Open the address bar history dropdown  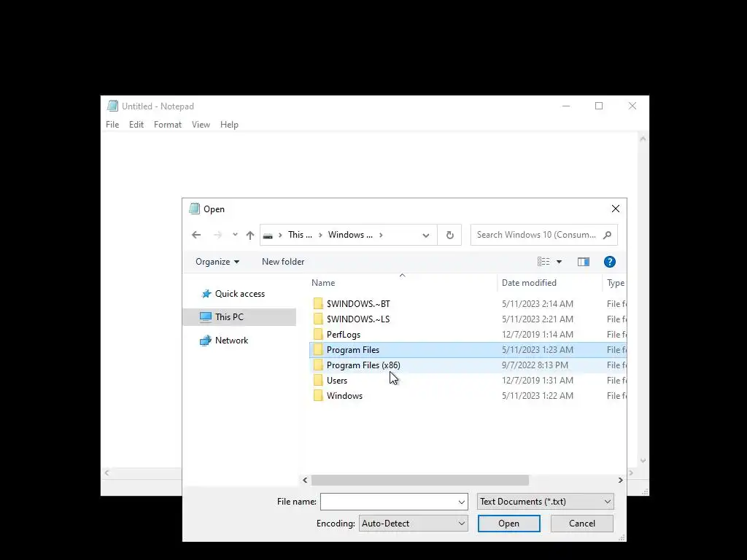click(x=426, y=236)
